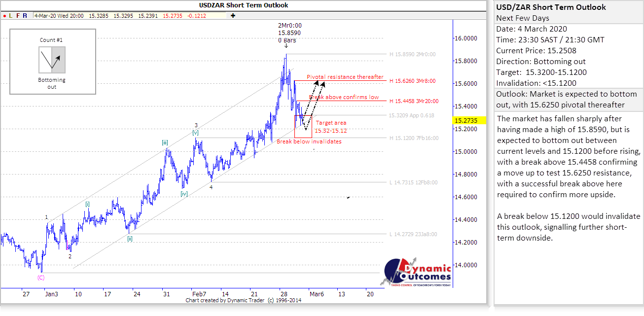Click the 'H 15.1200 7Fb16:00' level label

click(414, 138)
